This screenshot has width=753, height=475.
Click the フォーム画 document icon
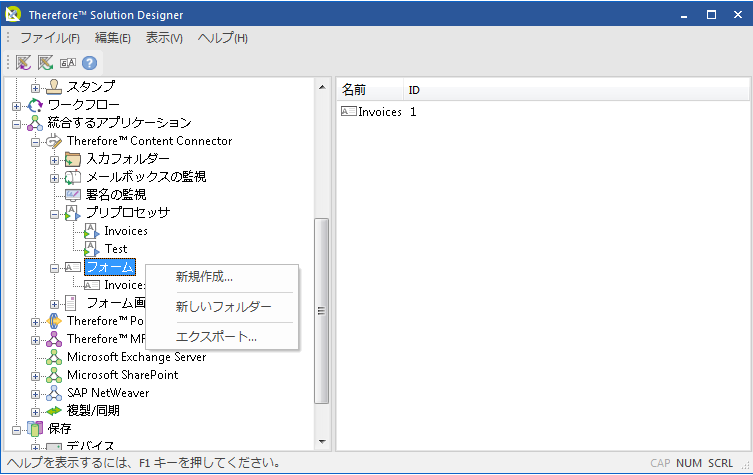(71, 303)
